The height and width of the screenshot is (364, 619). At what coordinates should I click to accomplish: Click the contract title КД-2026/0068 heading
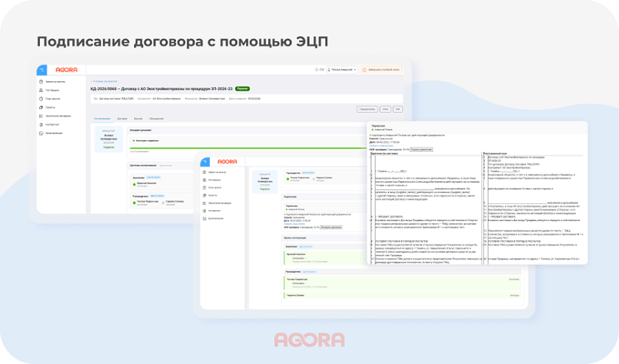161,89
